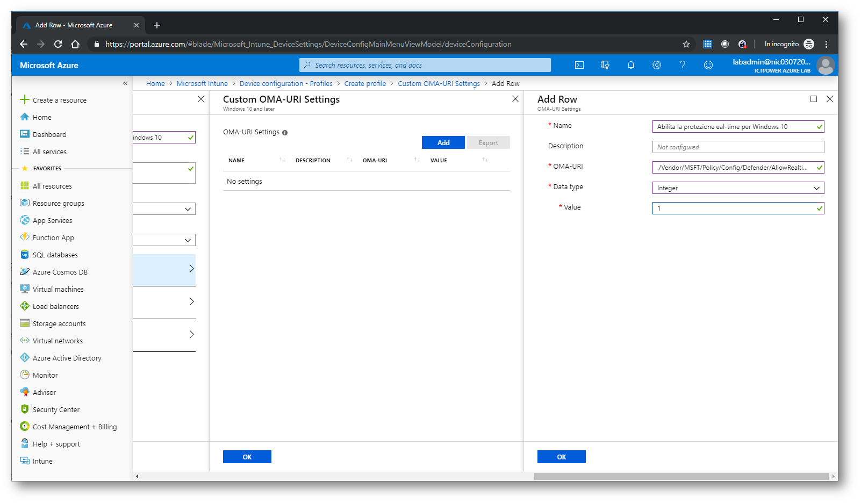Open Function App

tap(47, 237)
